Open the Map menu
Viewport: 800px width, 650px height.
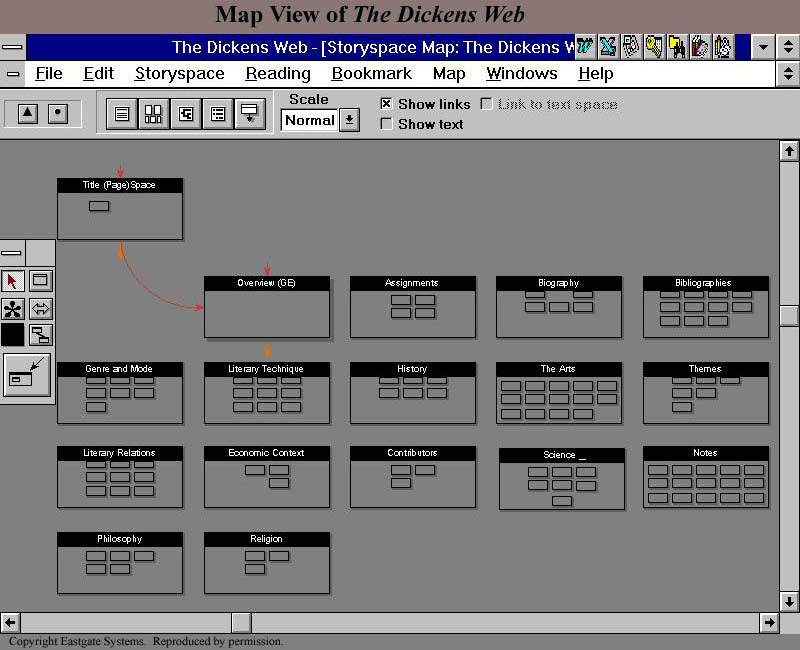click(x=449, y=74)
